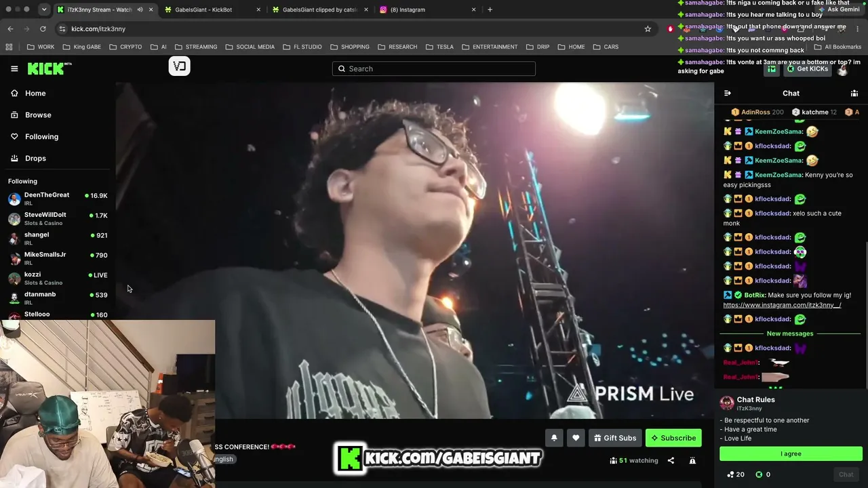This screenshot has width=868, height=488.
Task: Click the white logo button beside Kick header
Action: pyautogui.click(x=180, y=66)
